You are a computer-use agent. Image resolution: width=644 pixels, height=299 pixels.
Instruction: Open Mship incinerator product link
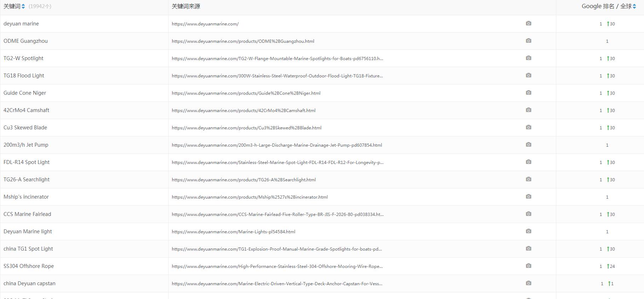250,197
